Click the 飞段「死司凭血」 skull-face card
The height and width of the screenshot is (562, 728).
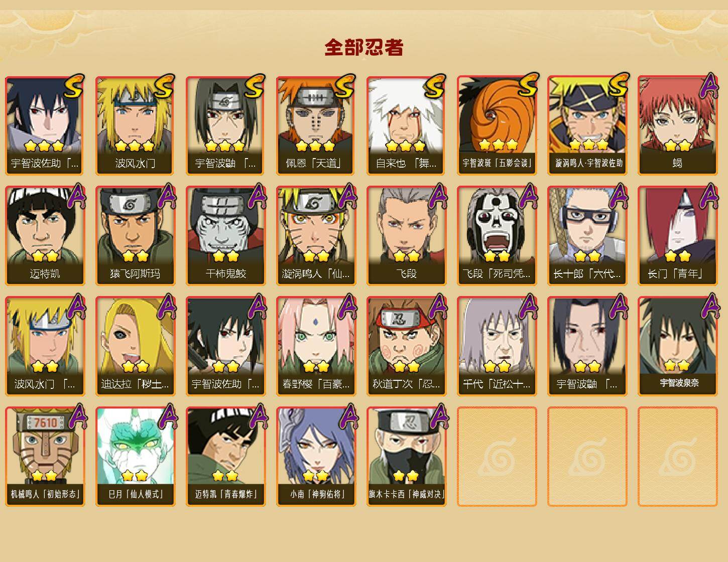tap(497, 236)
